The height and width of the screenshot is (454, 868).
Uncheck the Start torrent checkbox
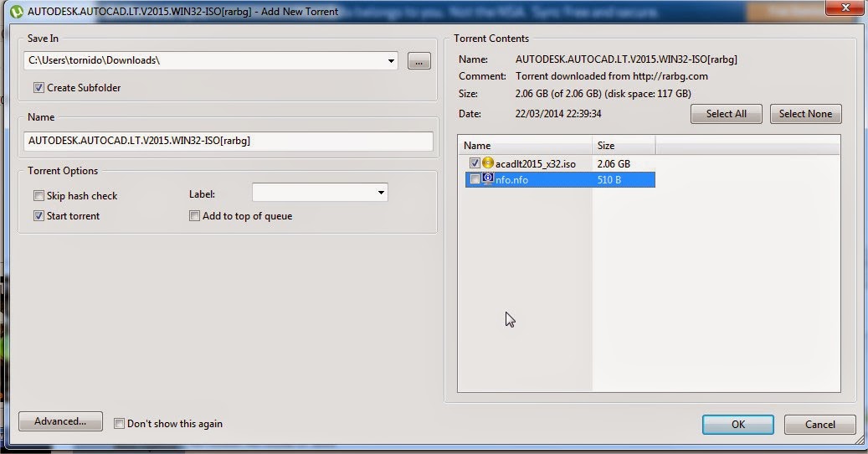point(39,216)
